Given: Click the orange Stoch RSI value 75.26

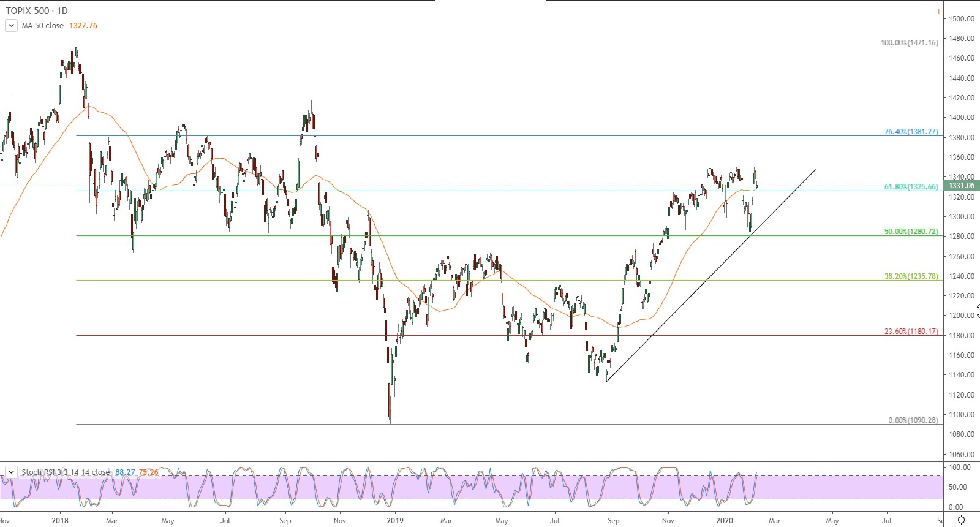Looking at the screenshot, I should [148, 472].
